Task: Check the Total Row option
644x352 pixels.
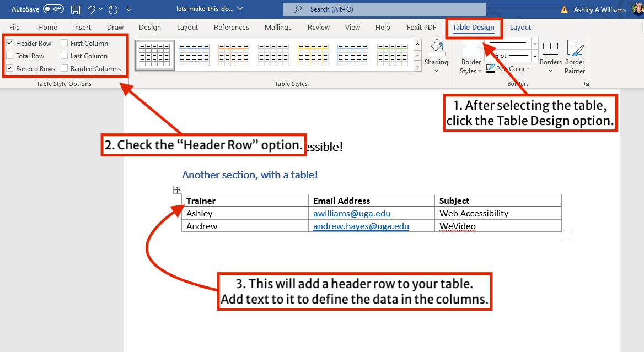Action: click(9, 56)
